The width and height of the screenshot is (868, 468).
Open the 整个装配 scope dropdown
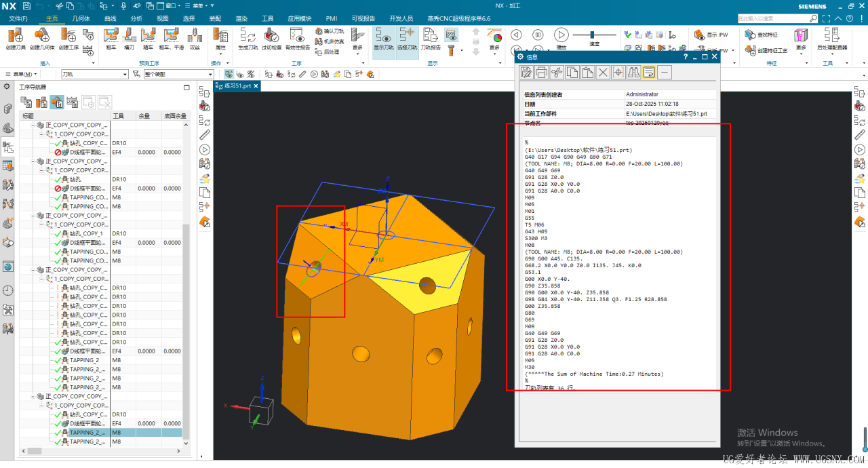(210, 75)
